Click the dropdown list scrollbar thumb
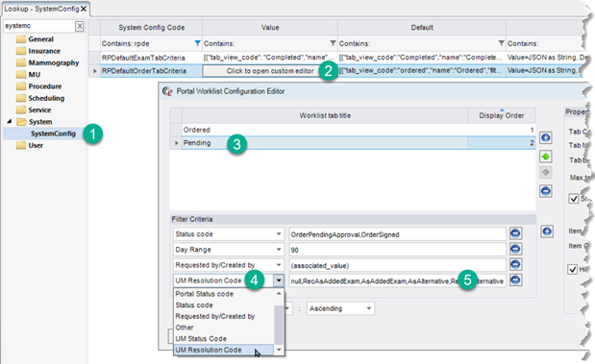 pos(279,325)
